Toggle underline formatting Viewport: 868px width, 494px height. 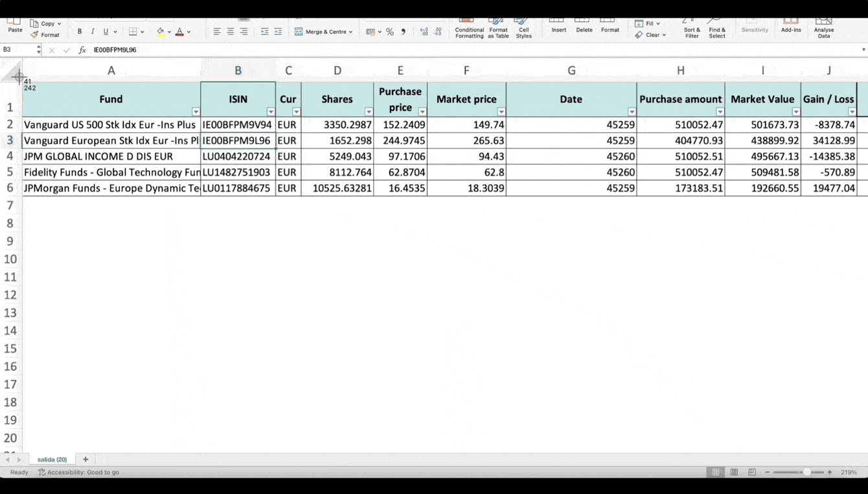pyautogui.click(x=106, y=31)
